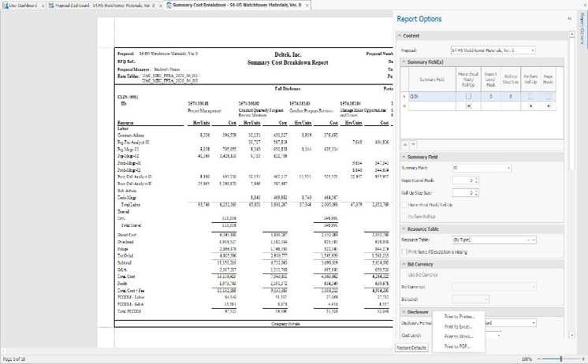Image resolution: width=588 pixels, height=364 pixels.
Task: Check Hierarchical Mask/Roll-Up option below step size
Action: [x=404, y=205]
